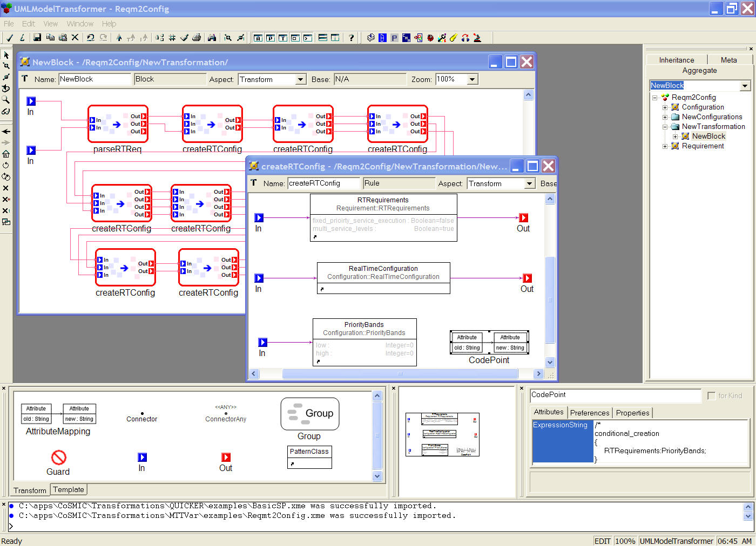Click the Print icon in toolbar
Screen dimensions: 756x546
click(x=197, y=38)
